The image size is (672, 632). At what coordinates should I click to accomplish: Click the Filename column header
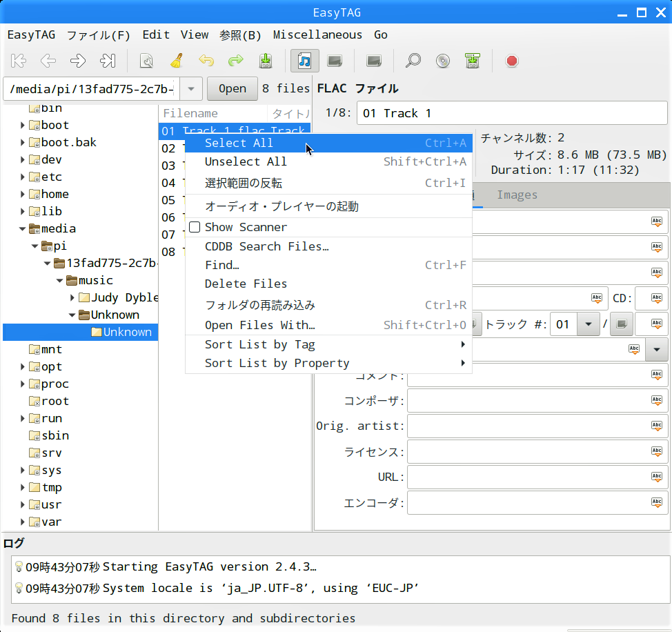coord(213,114)
